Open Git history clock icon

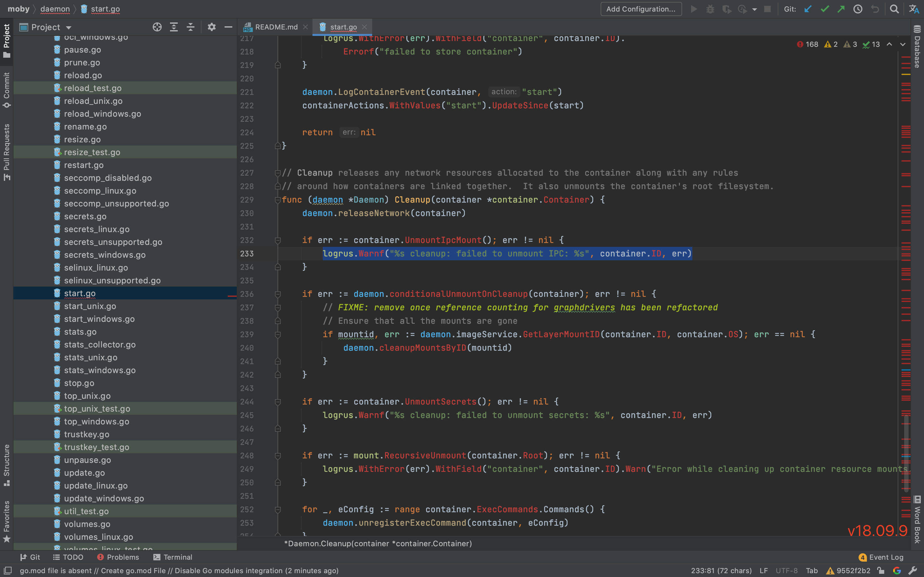(858, 9)
